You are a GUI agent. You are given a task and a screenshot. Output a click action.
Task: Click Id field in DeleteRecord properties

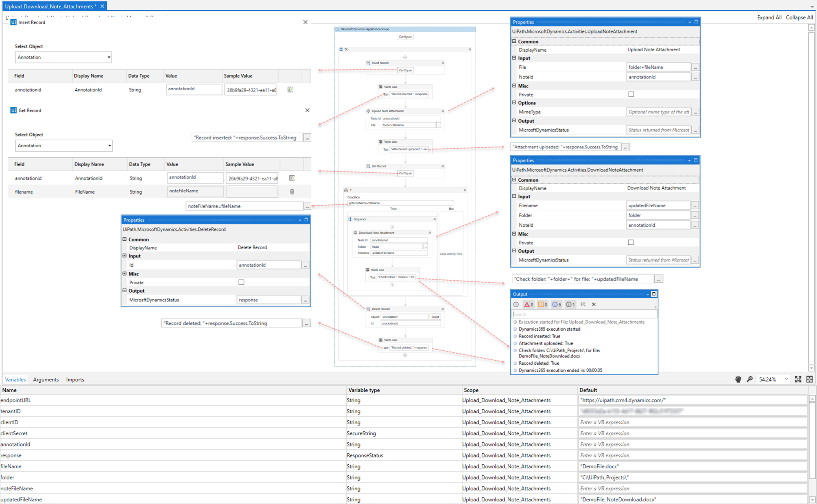pyautogui.click(x=268, y=265)
